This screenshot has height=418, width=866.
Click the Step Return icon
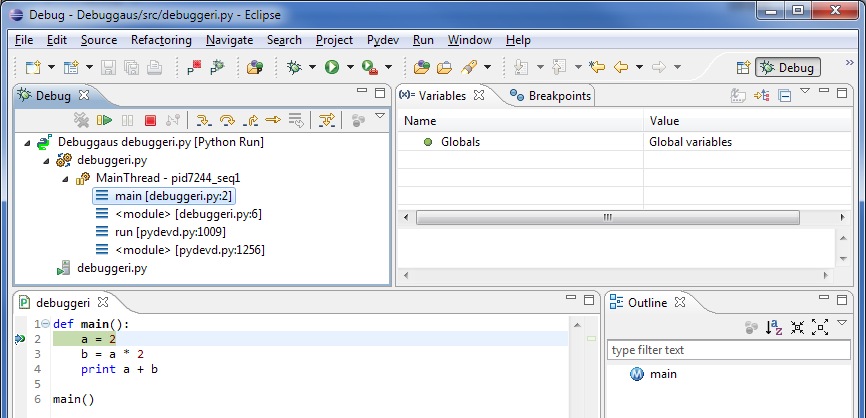coord(250,120)
